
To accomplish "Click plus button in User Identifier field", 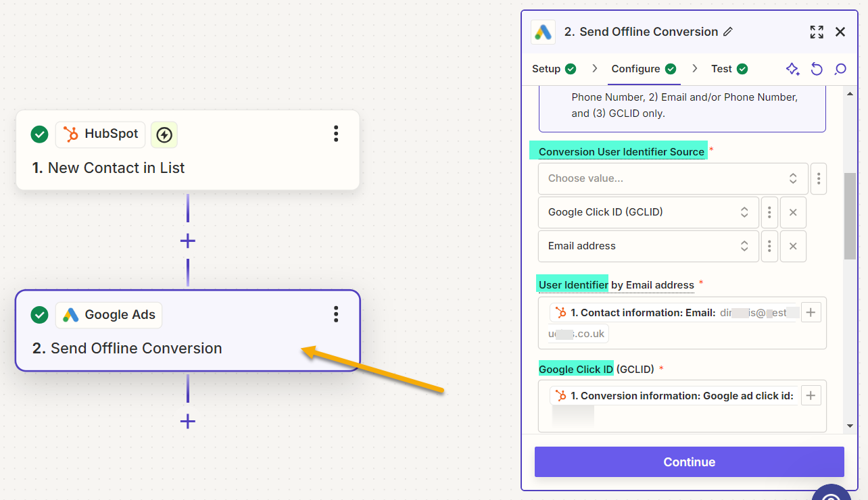I will 811,312.
